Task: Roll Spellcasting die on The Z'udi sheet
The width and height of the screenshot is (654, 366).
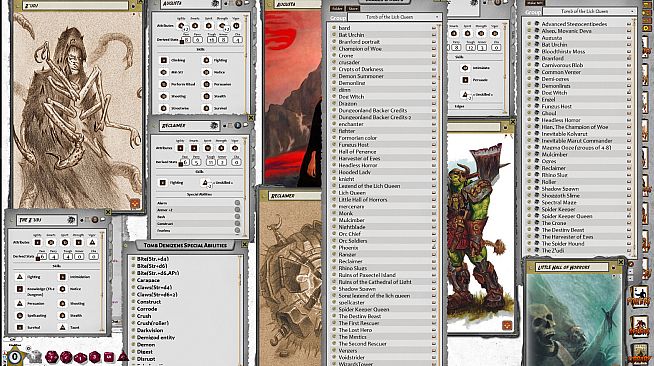Action: click(20, 316)
